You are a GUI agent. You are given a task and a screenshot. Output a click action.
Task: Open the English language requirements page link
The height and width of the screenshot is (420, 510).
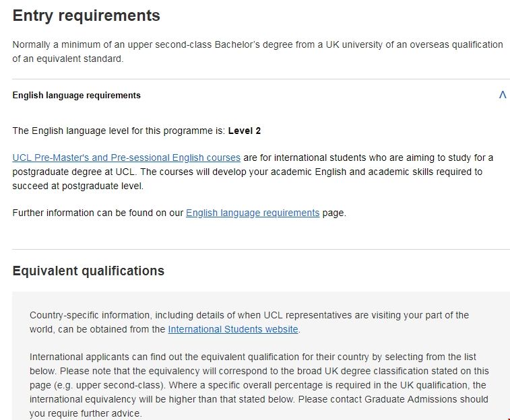(253, 213)
